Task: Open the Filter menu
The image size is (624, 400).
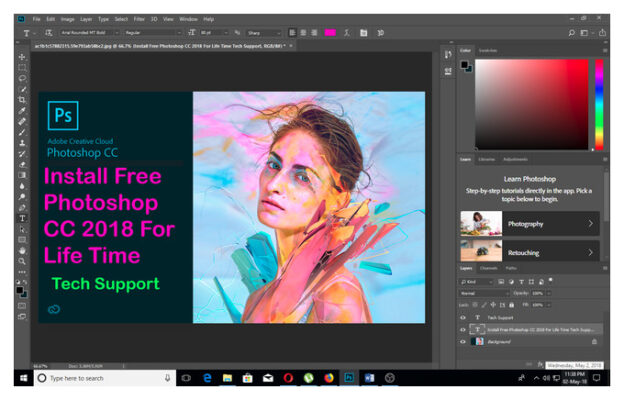Action: pyautogui.click(x=139, y=19)
